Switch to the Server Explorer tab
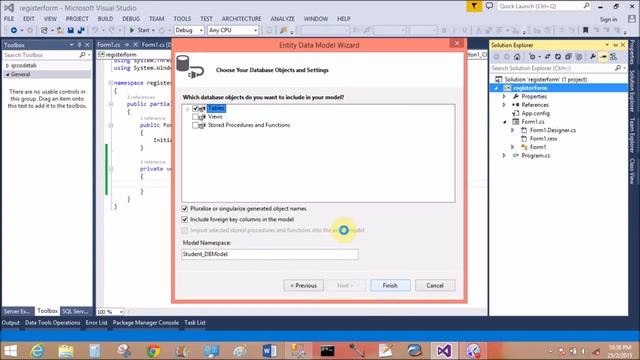This screenshot has width=640, height=360. tap(17, 311)
